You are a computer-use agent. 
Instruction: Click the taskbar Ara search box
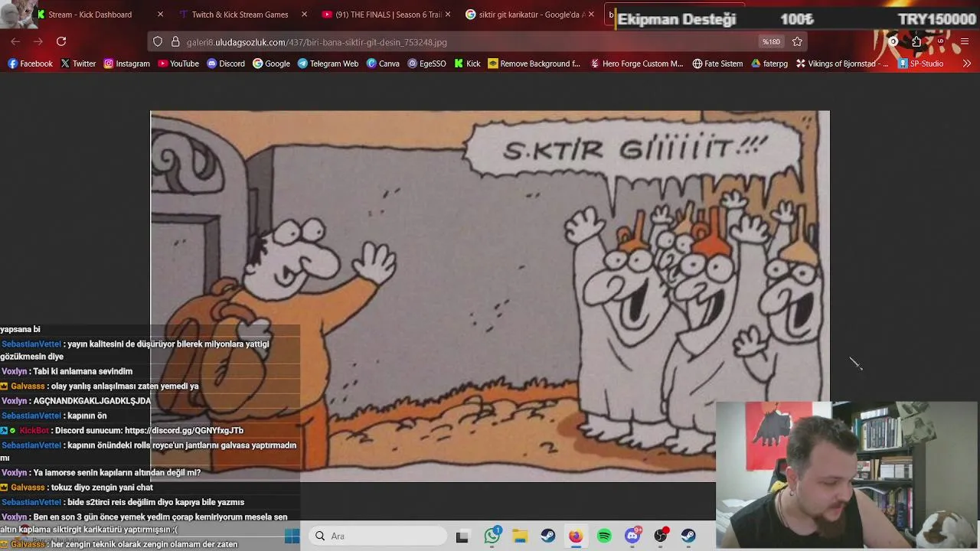point(378,536)
